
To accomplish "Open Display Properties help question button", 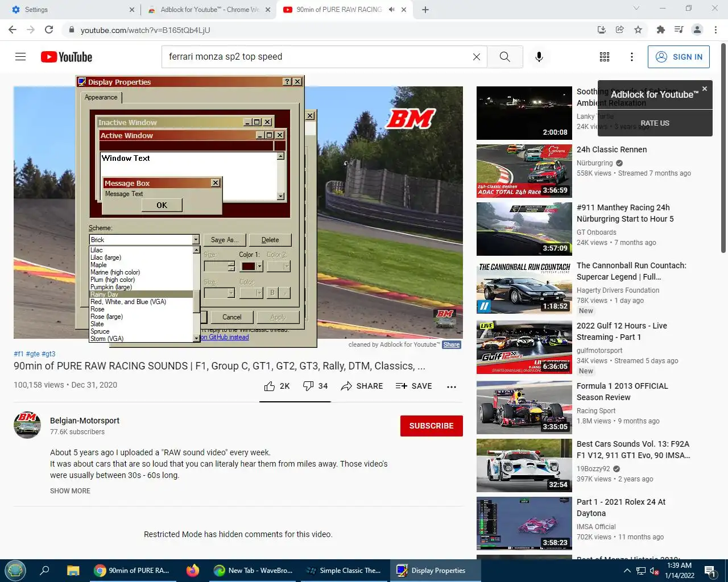I will pyautogui.click(x=287, y=82).
